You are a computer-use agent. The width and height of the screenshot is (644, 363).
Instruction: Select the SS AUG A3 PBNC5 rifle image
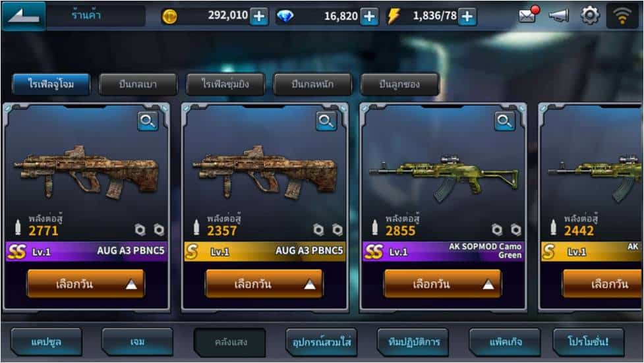[x=86, y=173]
